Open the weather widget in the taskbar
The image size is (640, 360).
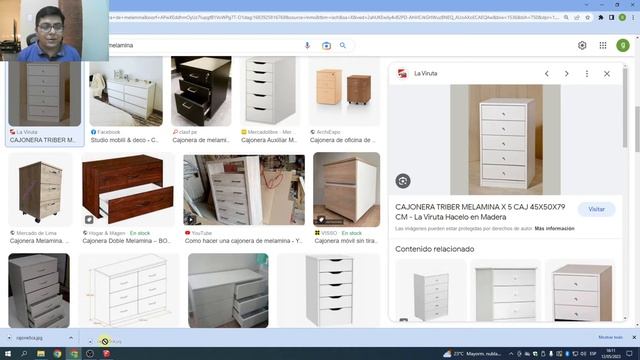click(472, 353)
